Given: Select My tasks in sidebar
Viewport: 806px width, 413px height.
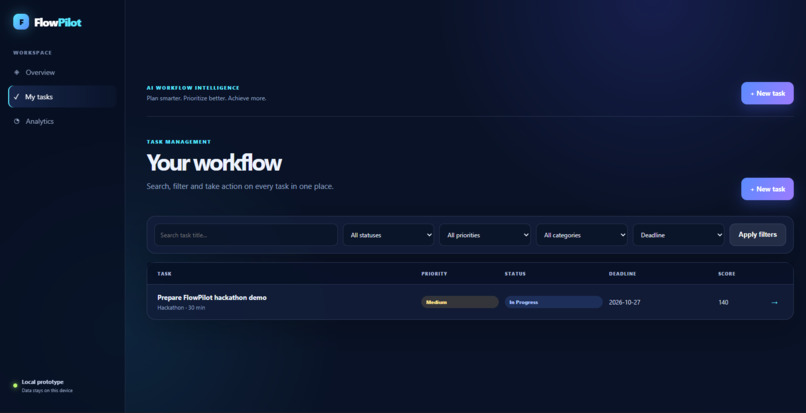Looking at the screenshot, I should pyautogui.click(x=62, y=97).
